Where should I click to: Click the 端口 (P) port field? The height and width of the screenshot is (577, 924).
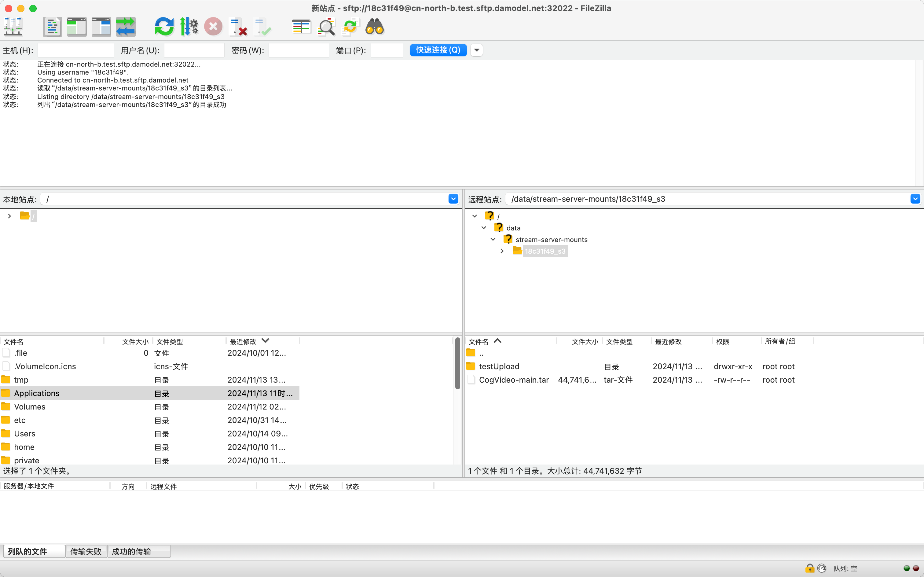pyautogui.click(x=387, y=50)
